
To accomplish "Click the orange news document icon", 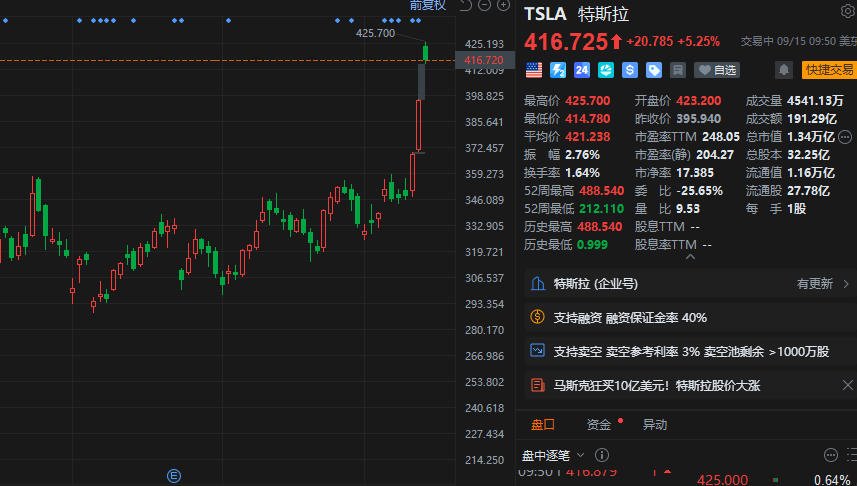I will (538, 385).
